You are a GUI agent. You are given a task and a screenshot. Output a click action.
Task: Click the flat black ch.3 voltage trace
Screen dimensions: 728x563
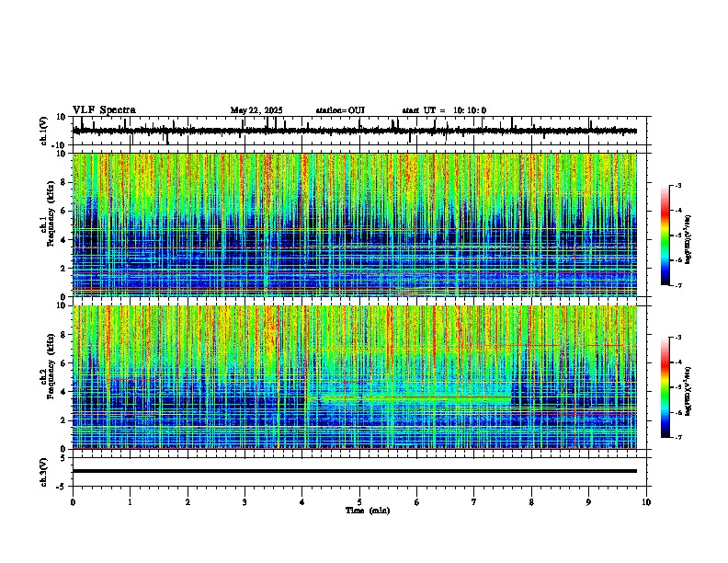(x=355, y=471)
